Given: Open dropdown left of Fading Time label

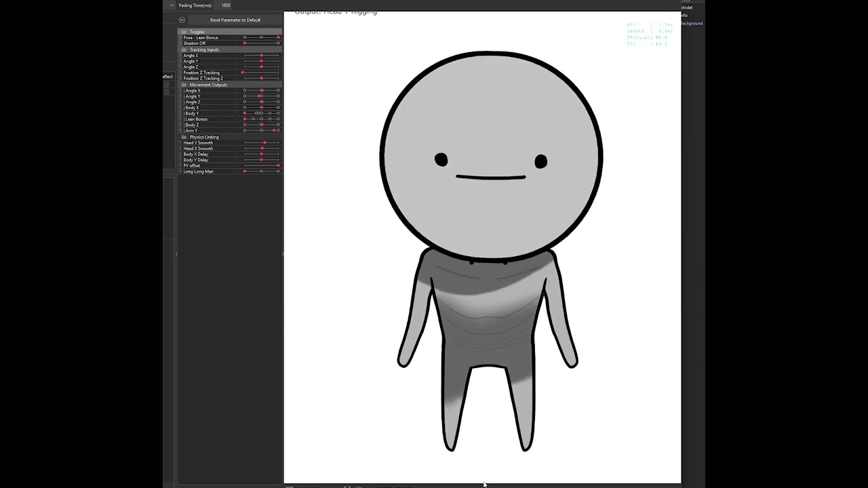Looking at the screenshot, I should (x=172, y=5).
